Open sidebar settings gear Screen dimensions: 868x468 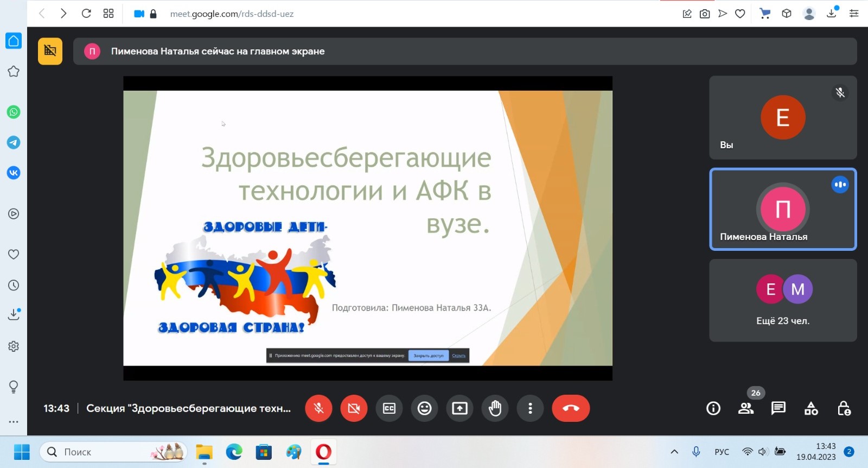[14, 346]
